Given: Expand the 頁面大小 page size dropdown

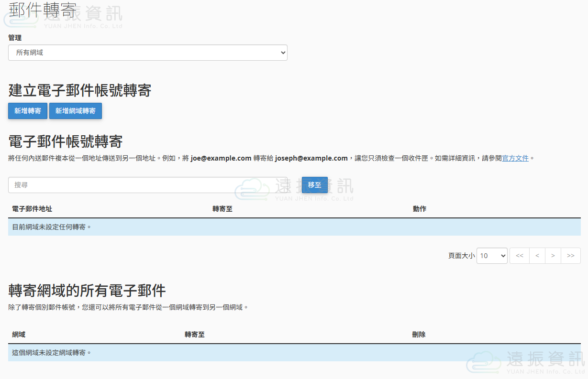Looking at the screenshot, I should [x=492, y=256].
